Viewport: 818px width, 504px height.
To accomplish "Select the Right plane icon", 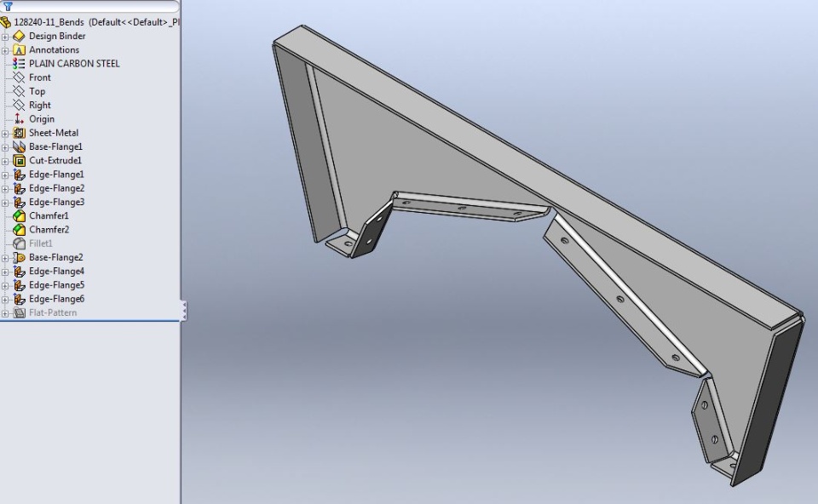I will (x=19, y=106).
